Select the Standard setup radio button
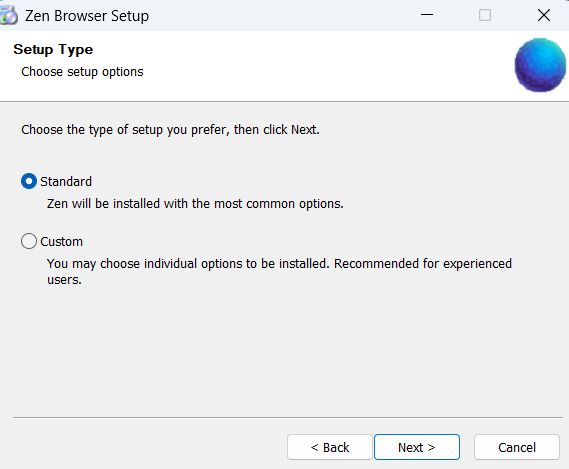 point(29,181)
